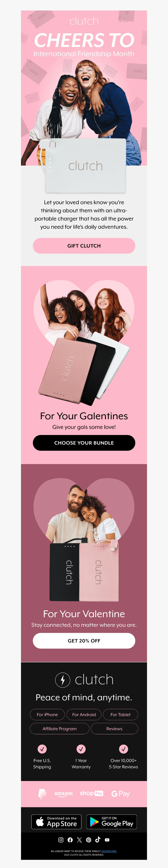Click the three-women Galentines image

(x=84, y=342)
